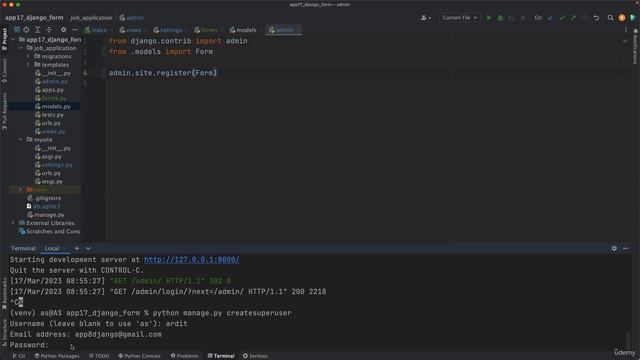This screenshot has height=360, width=640.
Task: Open the Python Packages tool window
Action: (x=57, y=356)
